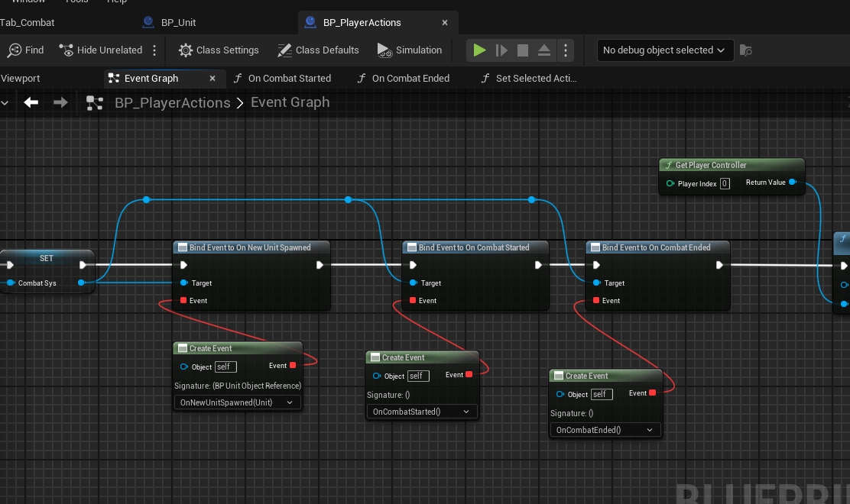Switch to the Tab_Combat tab
The height and width of the screenshot is (504, 850).
tap(27, 22)
